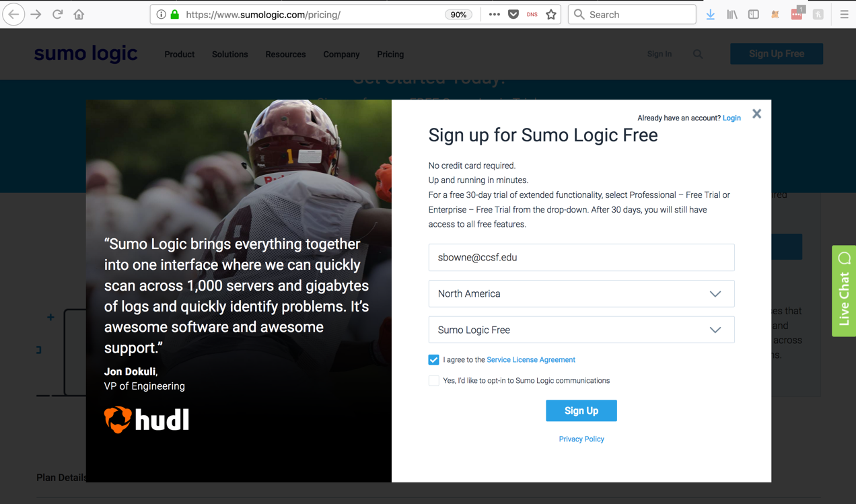Click the browser reload icon
The width and height of the screenshot is (856, 504).
[58, 14]
